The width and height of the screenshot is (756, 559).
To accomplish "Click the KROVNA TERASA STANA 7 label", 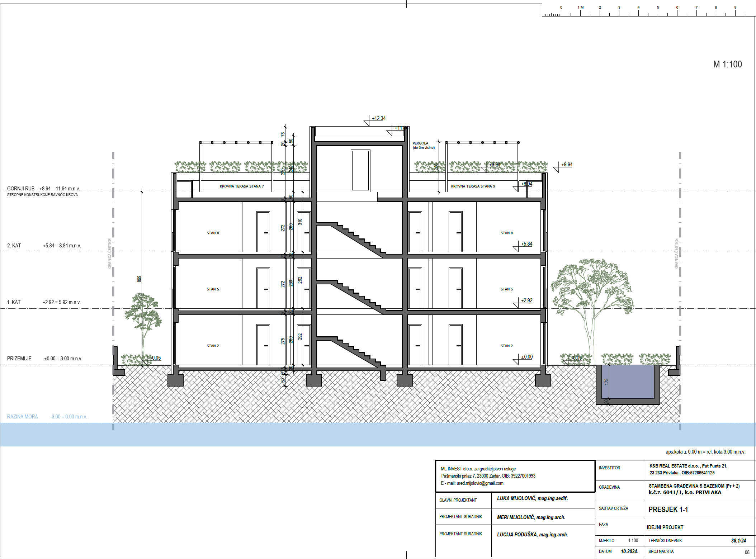I will pyautogui.click(x=241, y=186).
